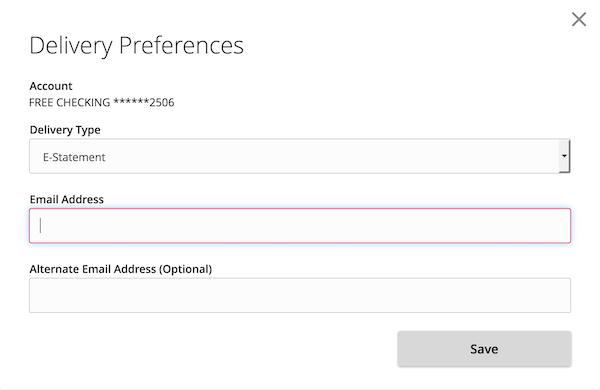Click the word Preferences in the title
This screenshot has width=600, height=390.
click(x=181, y=45)
